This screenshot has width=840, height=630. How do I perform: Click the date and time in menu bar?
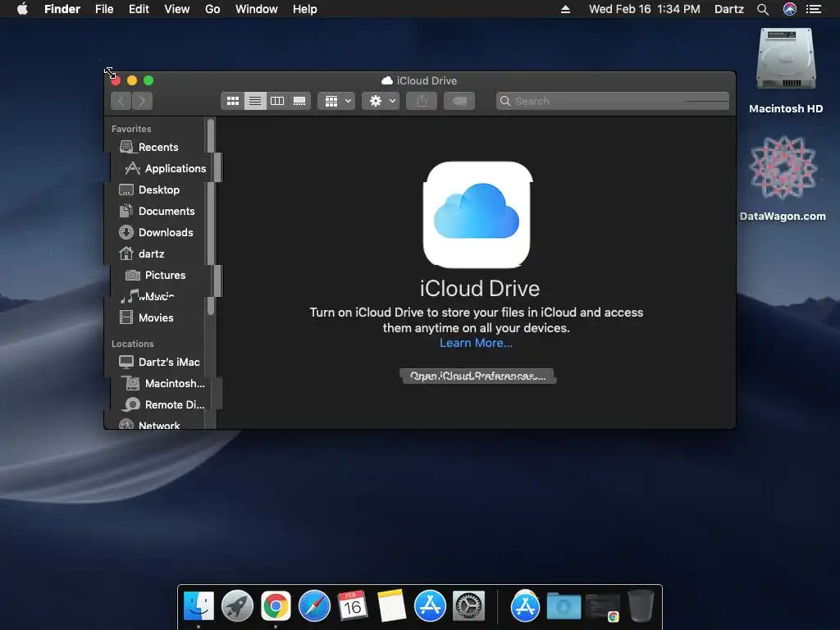(645, 9)
